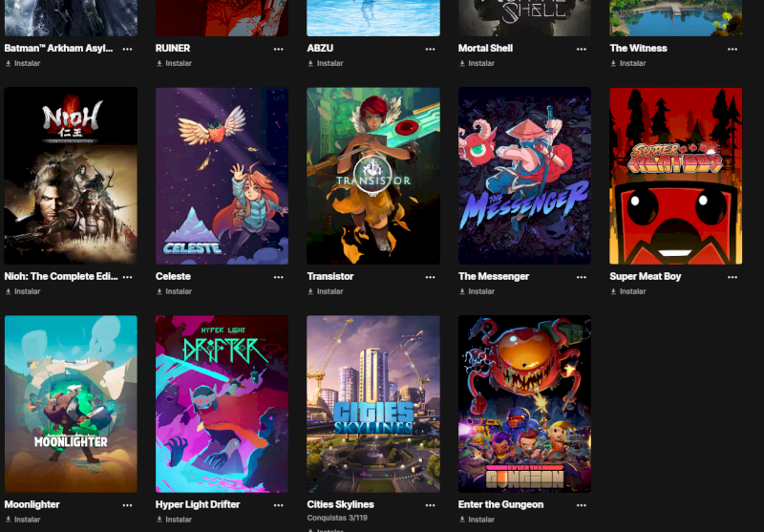Image resolution: width=764 pixels, height=532 pixels.
Task: Click Instalar under The Messenger
Action: pos(477,291)
